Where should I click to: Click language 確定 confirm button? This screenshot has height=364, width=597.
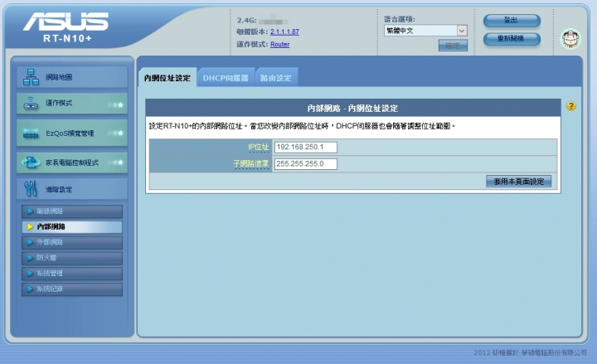pos(453,46)
